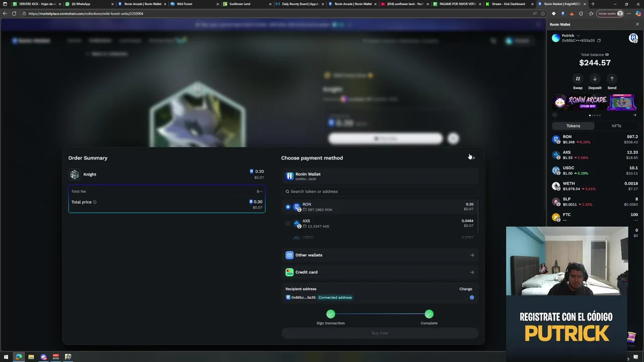The width and height of the screenshot is (644, 362).
Task: Click the Send icon in Ronin Wallet
Action: [612, 78]
